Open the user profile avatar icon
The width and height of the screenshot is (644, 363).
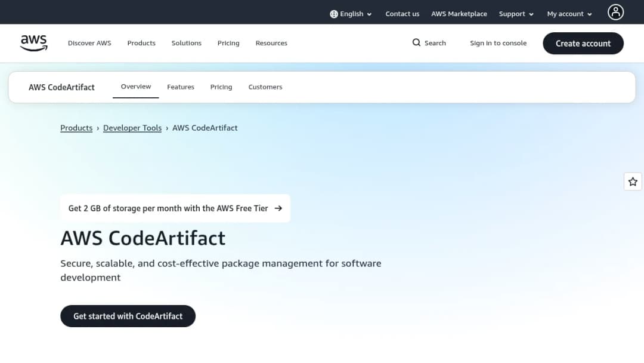615,13
